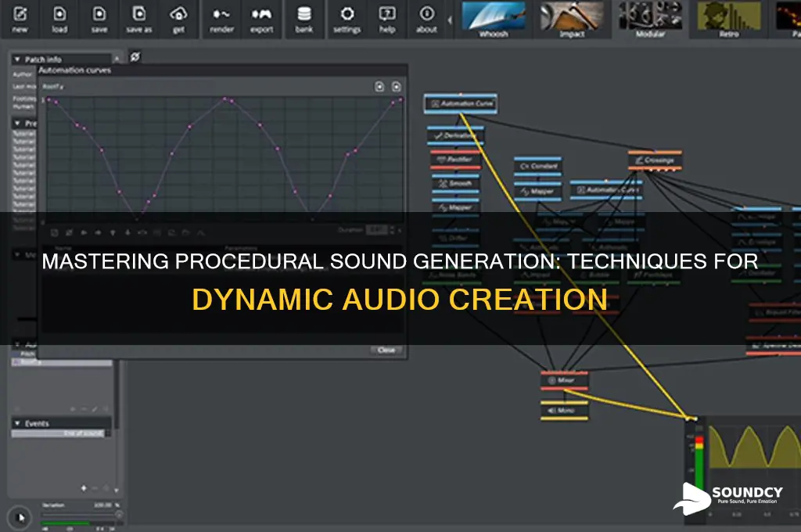The width and height of the screenshot is (801, 532).
Task: Click the output level meter
Action: point(699,462)
